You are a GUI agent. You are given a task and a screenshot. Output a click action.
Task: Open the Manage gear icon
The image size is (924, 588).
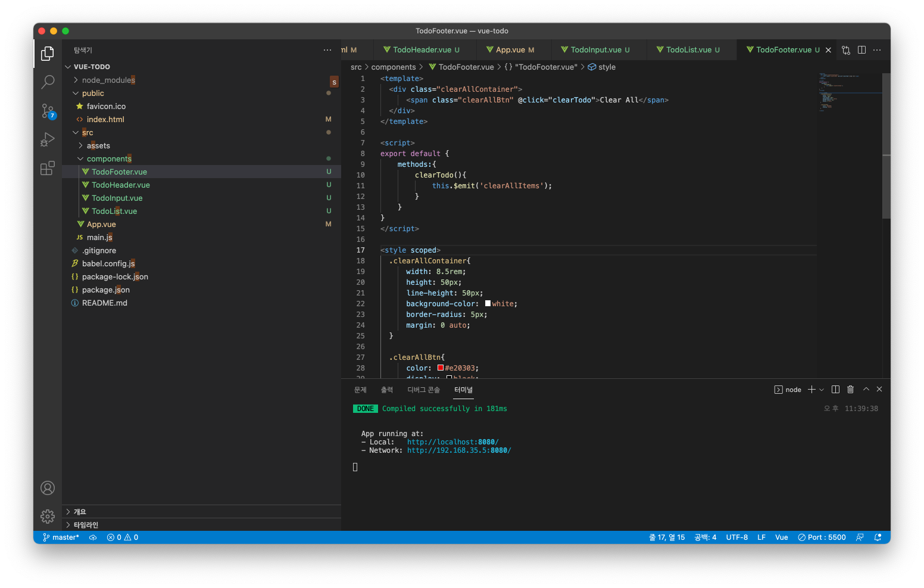point(48,516)
